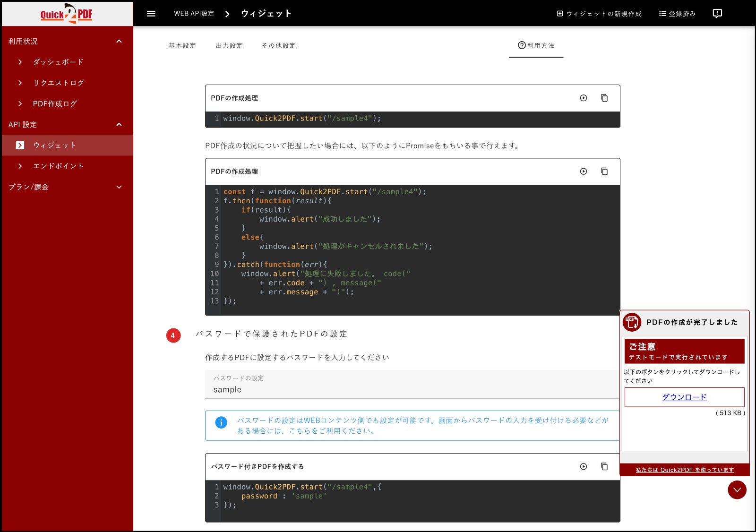Collapse the API 設定 sidebar section
This screenshot has height=532, width=756.
click(119, 125)
